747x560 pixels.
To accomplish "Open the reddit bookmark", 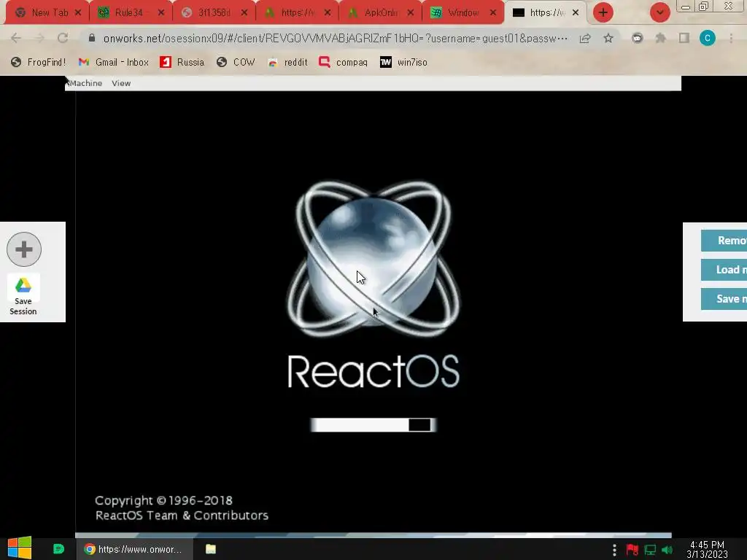I will (287, 62).
